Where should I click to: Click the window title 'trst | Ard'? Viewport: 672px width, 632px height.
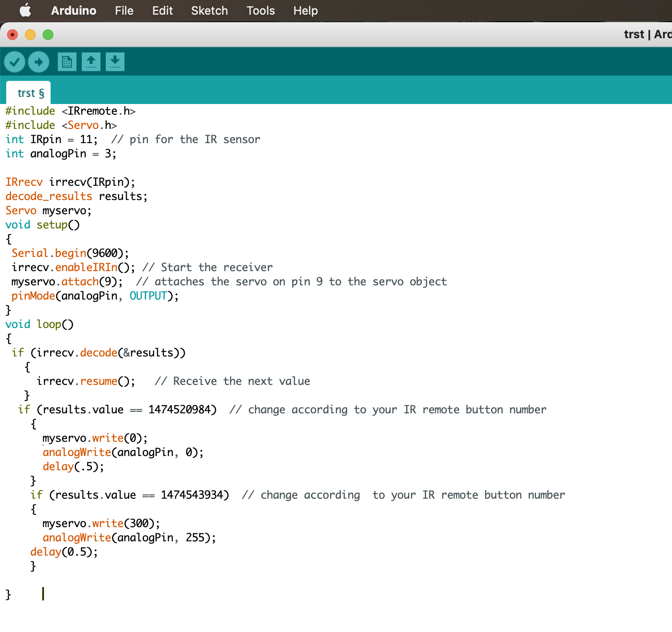pos(648,35)
